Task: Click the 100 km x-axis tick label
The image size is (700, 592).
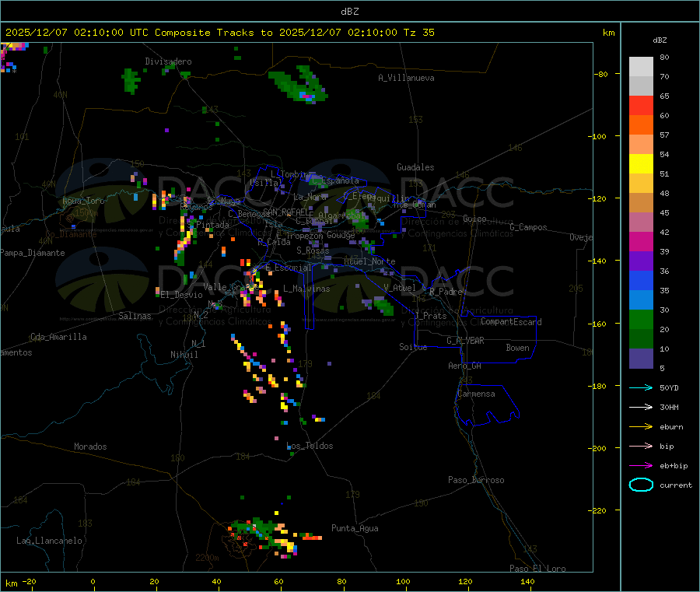Action: (x=403, y=581)
